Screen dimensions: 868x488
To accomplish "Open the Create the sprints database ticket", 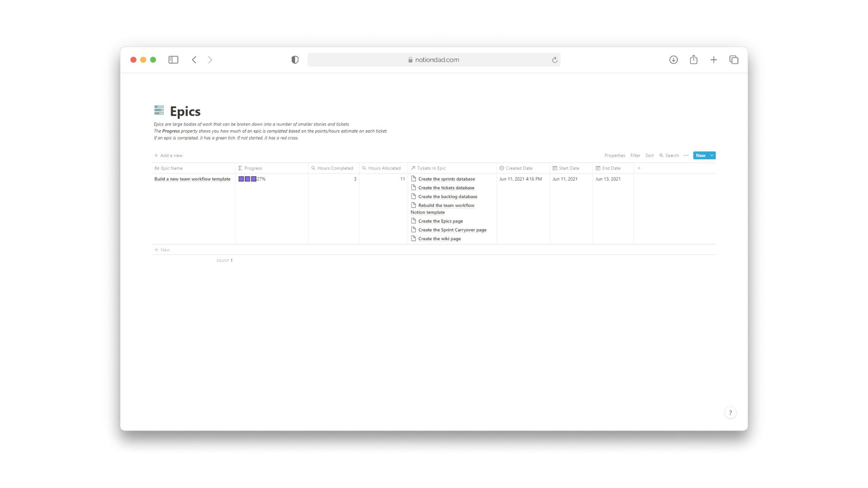I will pos(446,178).
